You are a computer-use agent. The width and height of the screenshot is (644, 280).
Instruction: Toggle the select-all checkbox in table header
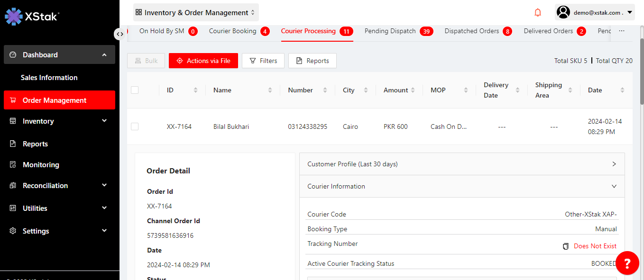pos(135,90)
